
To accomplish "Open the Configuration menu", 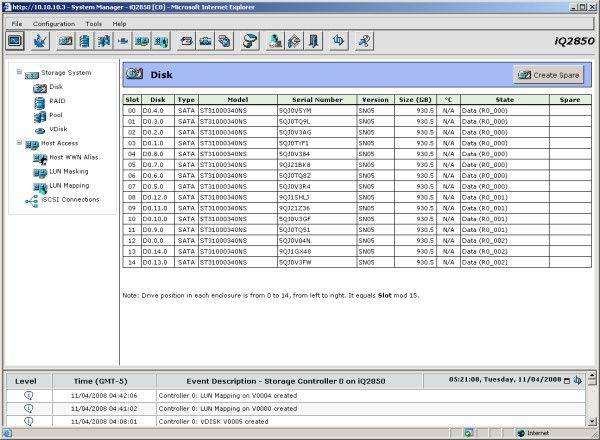I will pyautogui.click(x=54, y=24).
